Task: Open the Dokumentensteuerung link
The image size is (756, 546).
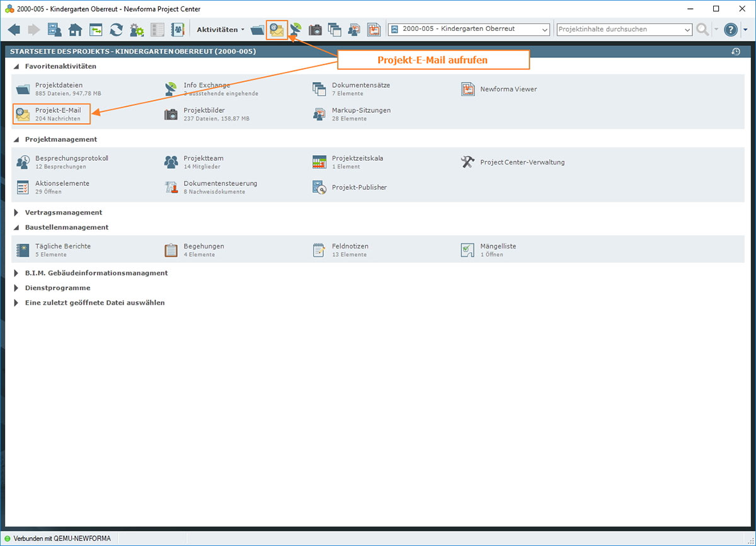Action: [220, 183]
